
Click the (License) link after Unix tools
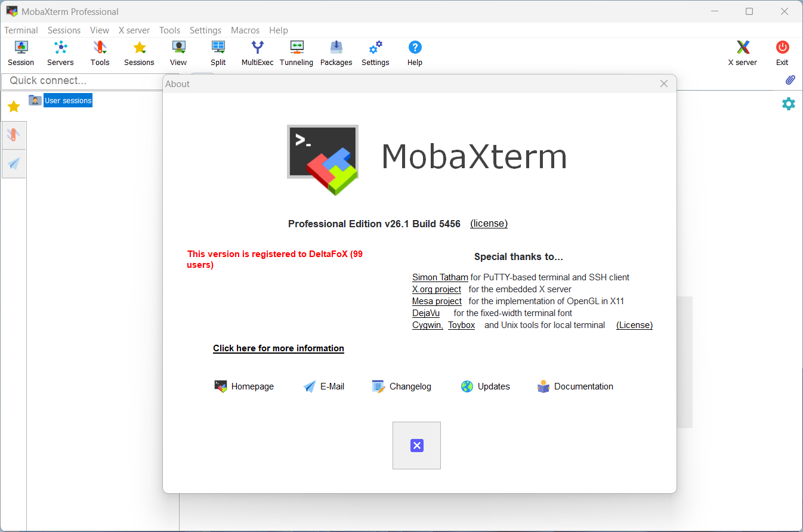click(x=634, y=325)
